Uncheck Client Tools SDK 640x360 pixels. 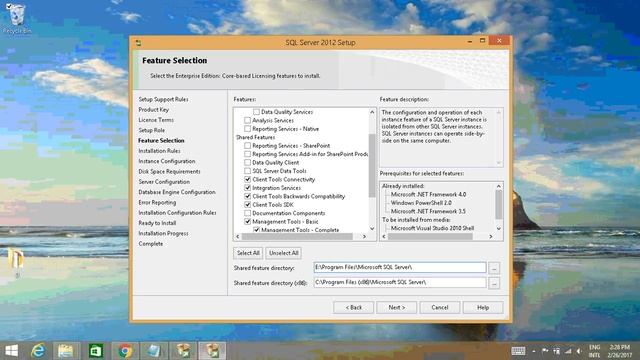tap(247, 205)
